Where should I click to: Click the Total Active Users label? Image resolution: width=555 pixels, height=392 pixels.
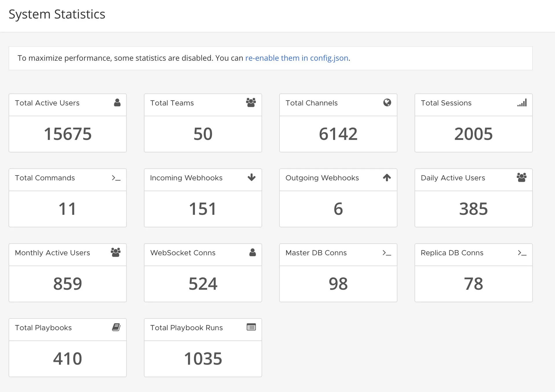click(x=47, y=103)
